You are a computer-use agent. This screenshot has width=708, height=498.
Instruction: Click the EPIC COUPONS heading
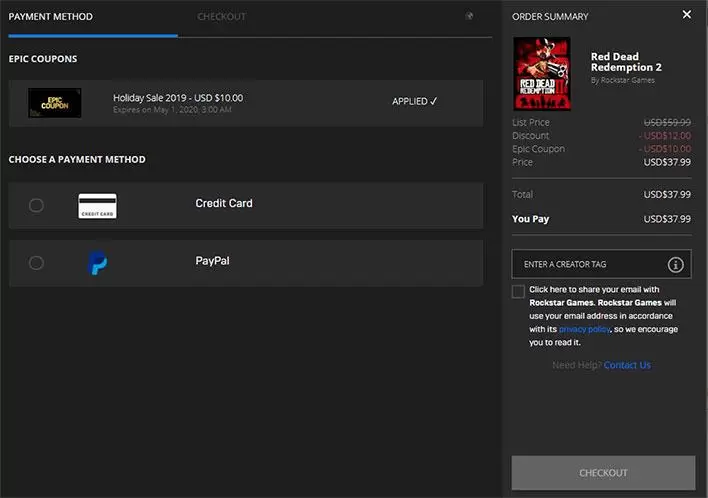(x=43, y=59)
